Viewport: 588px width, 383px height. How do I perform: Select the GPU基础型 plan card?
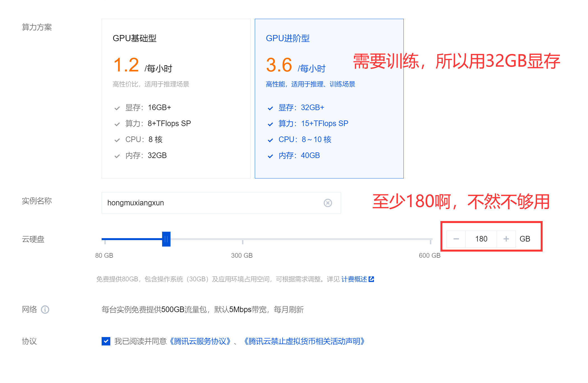[x=176, y=98]
